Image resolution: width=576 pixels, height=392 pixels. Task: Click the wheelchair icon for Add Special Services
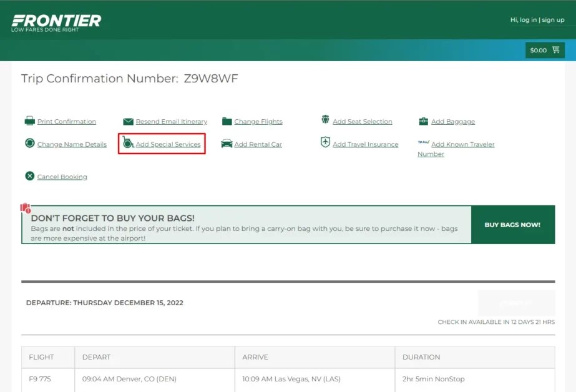click(128, 144)
